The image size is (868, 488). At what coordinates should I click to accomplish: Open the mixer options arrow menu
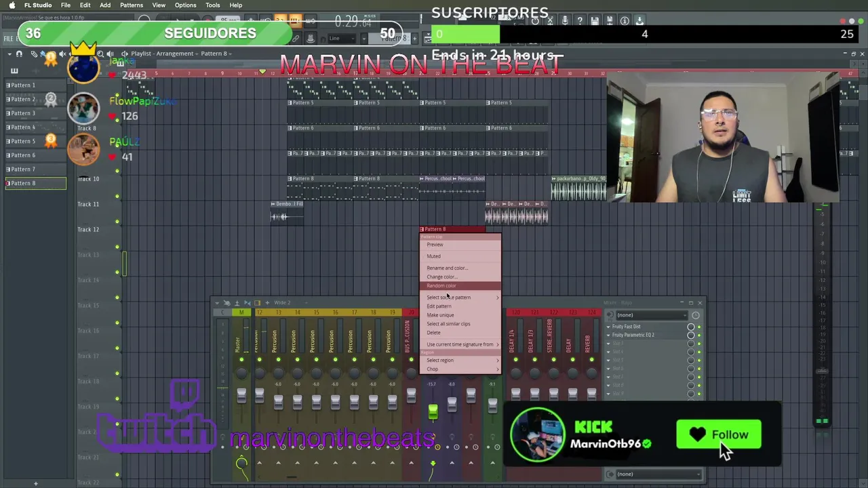(x=218, y=303)
